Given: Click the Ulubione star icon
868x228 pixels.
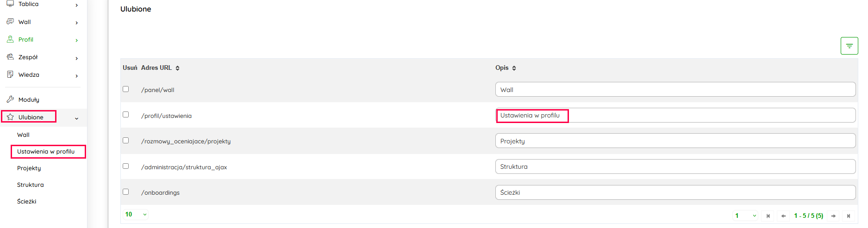Looking at the screenshot, I should [x=10, y=117].
